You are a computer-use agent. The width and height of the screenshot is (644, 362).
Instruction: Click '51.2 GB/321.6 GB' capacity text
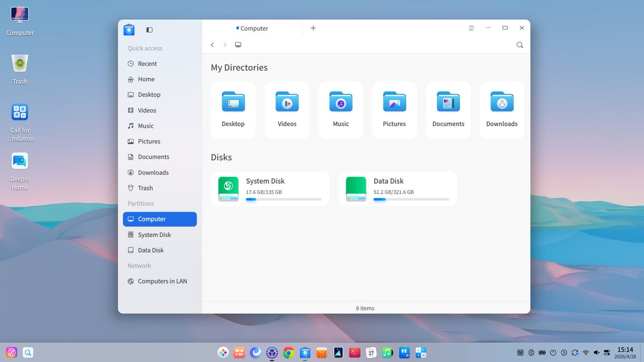(393, 192)
